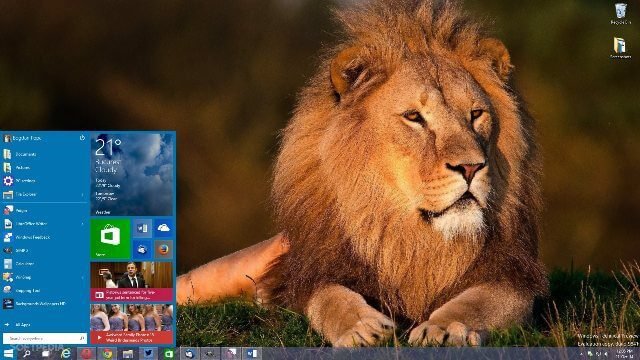
Task: Open the Firefox tile in Start menu
Action: coord(163,249)
